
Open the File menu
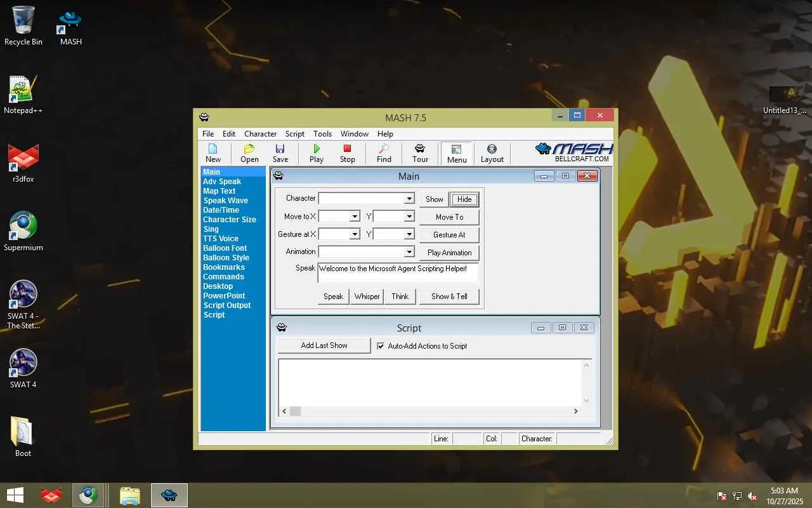(x=208, y=134)
